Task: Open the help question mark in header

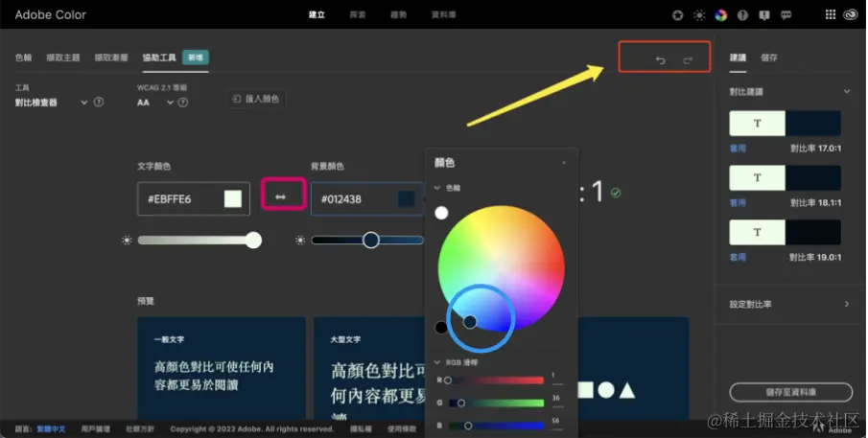Action: coord(743,15)
